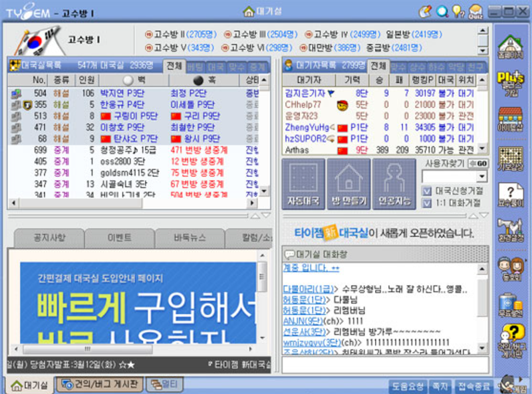
Task: Open the 기보감상 game record viewer icon
Action: (511, 159)
